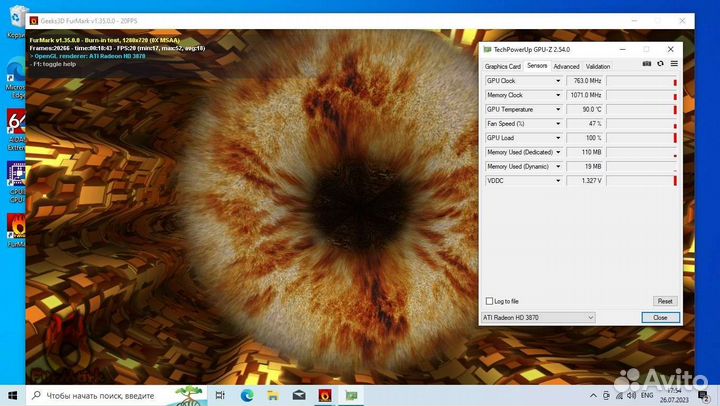This screenshot has height=406, width=720.
Task: Click the Reset button in GPU-Z
Action: click(665, 301)
